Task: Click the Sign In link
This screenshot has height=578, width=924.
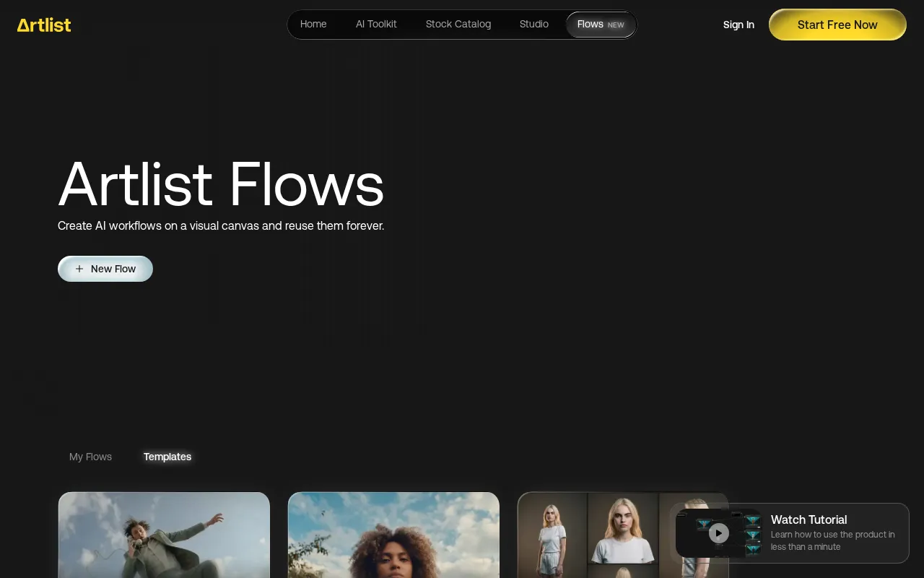Action: pos(738,25)
